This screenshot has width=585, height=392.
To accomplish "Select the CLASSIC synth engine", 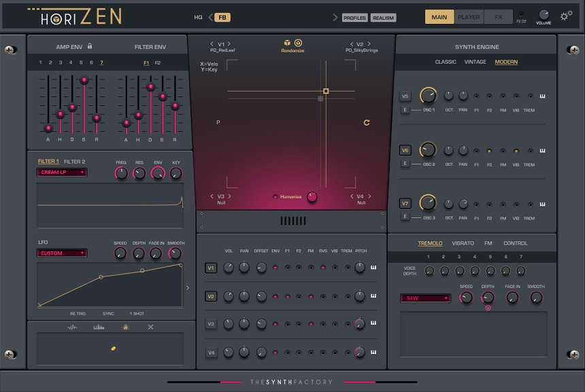I will [446, 62].
